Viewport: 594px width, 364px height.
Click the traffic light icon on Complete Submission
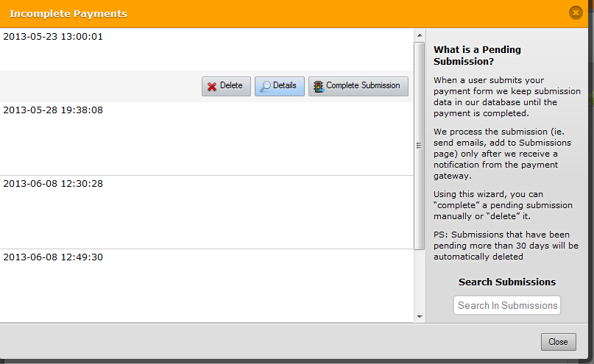[319, 86]
